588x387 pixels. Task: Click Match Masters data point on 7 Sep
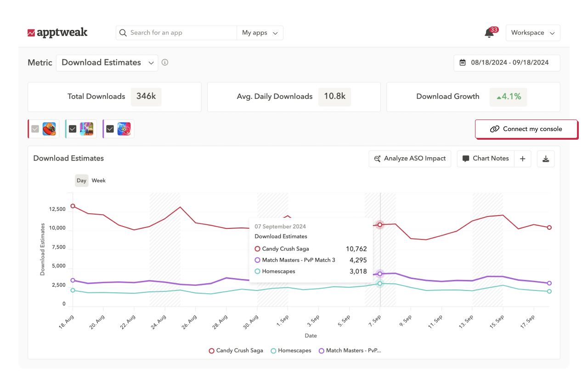coord(380,274)
